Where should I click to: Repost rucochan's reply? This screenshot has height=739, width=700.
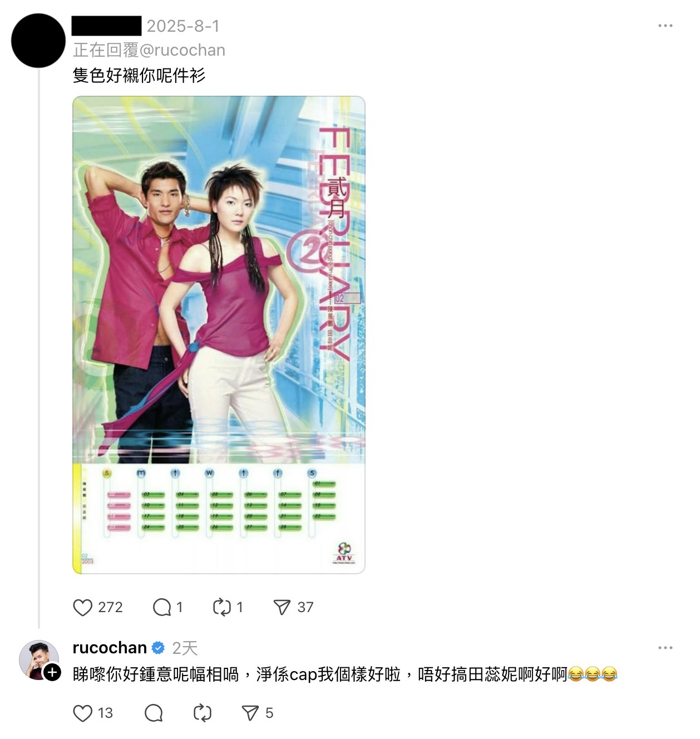pos(202,713)
